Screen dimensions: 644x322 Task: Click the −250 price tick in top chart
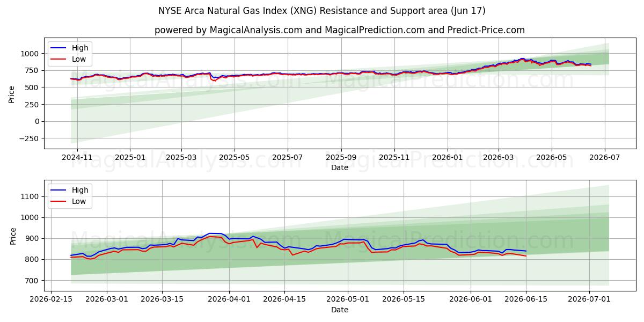coord(28,138)
